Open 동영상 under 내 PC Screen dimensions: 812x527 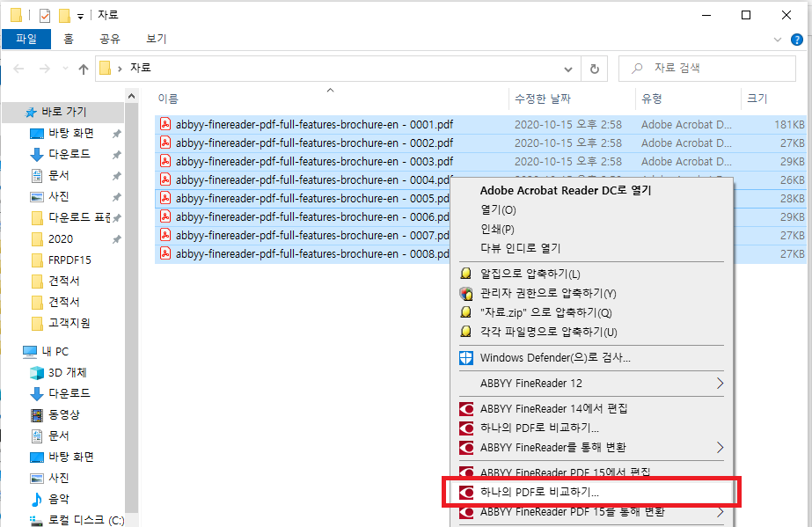coord(63,414)
